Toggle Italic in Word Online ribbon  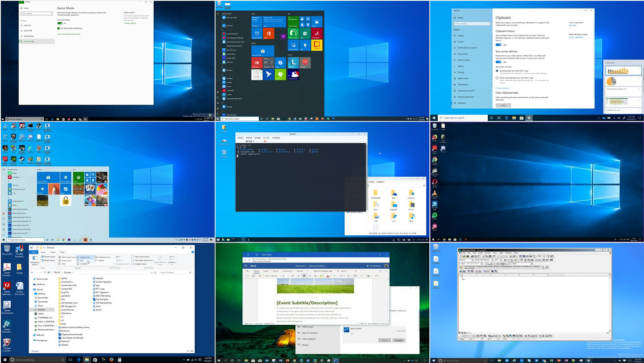point(310,276)
